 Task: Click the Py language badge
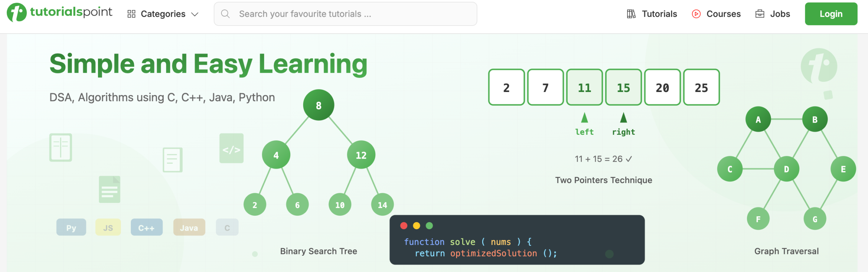click(71, 228)
